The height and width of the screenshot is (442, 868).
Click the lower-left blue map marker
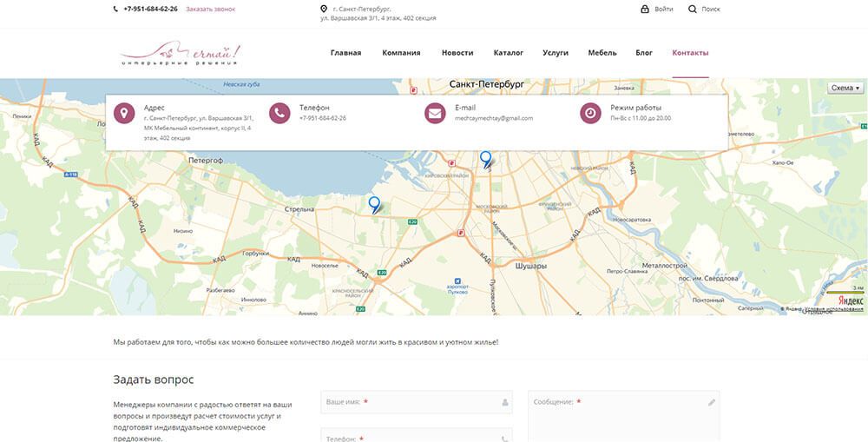coord(374,204)
